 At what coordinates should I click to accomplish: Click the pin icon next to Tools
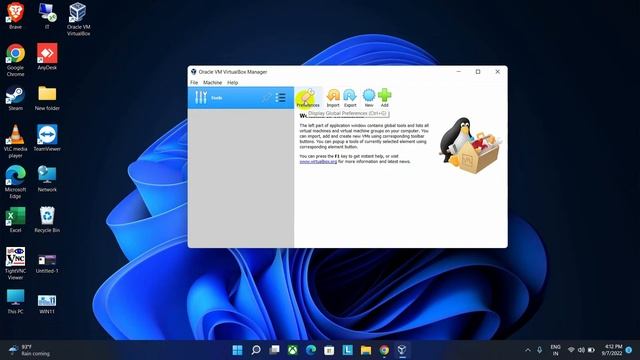pos(267,98)
